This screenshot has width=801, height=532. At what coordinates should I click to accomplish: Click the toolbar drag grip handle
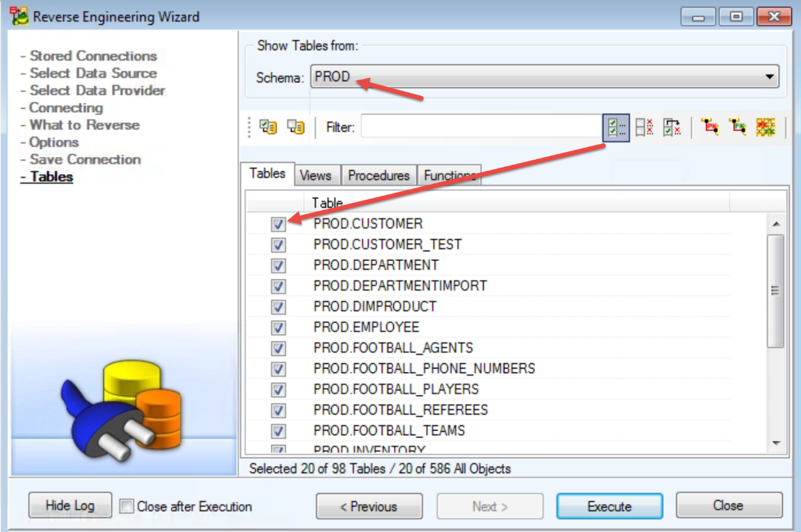(249, 128)
